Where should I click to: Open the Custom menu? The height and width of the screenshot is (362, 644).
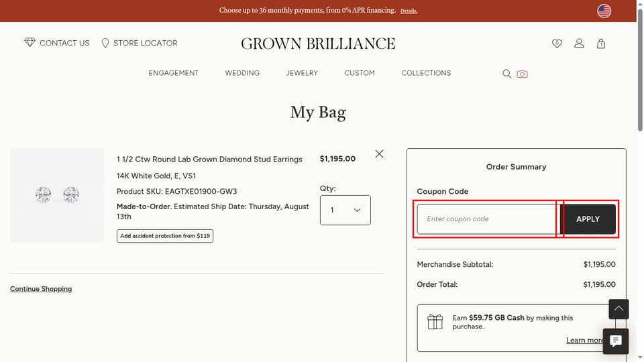360,73
